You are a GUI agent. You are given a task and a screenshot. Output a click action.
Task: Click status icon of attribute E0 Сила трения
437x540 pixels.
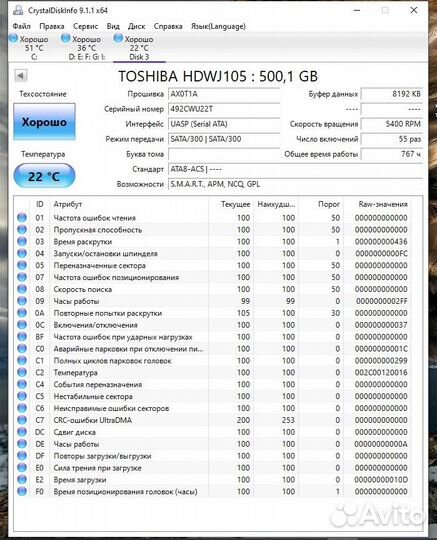[22, 468]
